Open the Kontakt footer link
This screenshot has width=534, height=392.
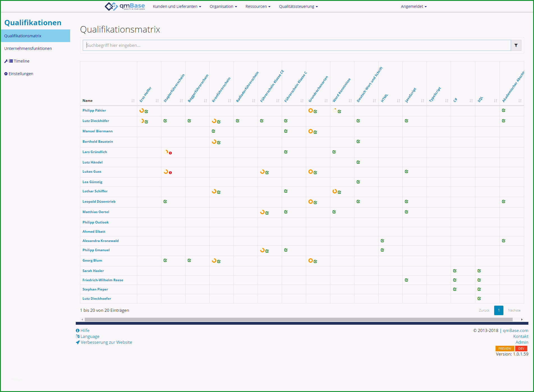point(521,336)
